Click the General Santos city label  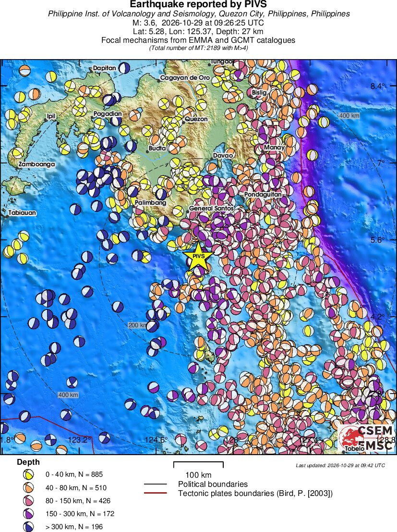(x=211, y=208)
